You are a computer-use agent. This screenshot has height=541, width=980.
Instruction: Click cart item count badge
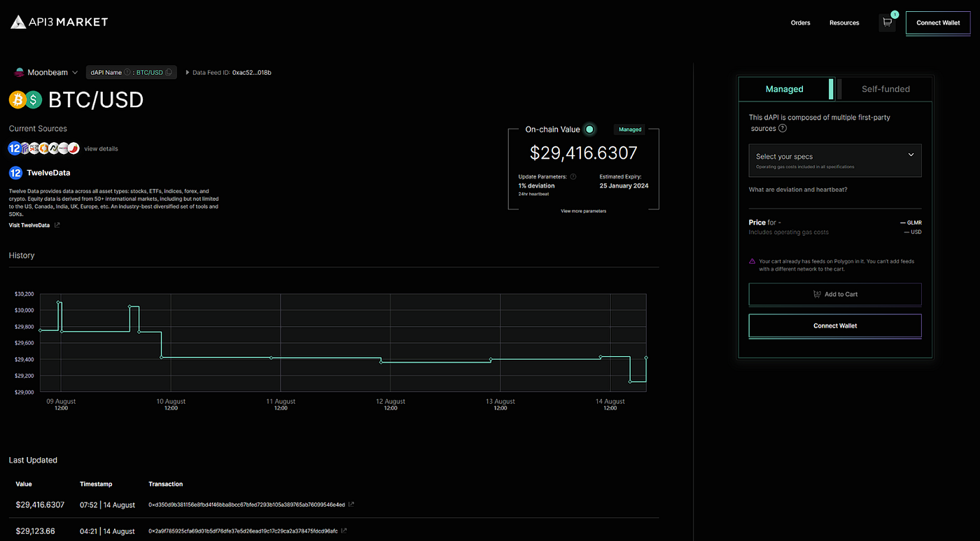pos(895,14)
